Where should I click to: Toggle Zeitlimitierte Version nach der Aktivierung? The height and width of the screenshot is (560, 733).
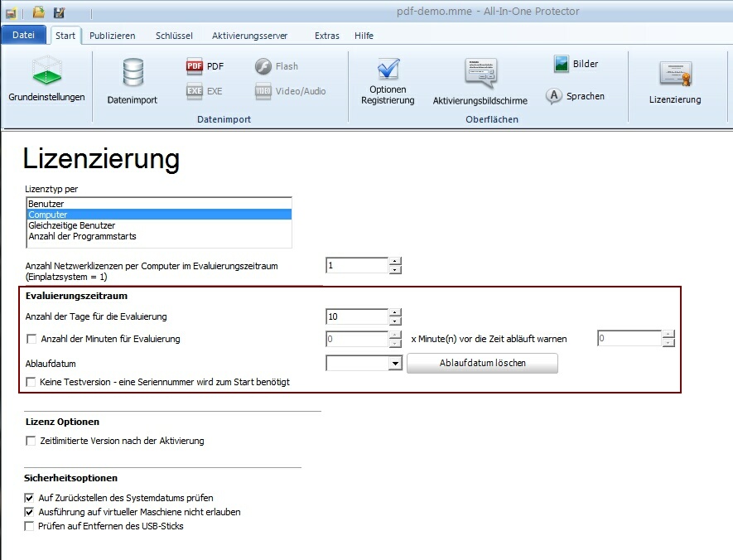[x=32, y=442]
